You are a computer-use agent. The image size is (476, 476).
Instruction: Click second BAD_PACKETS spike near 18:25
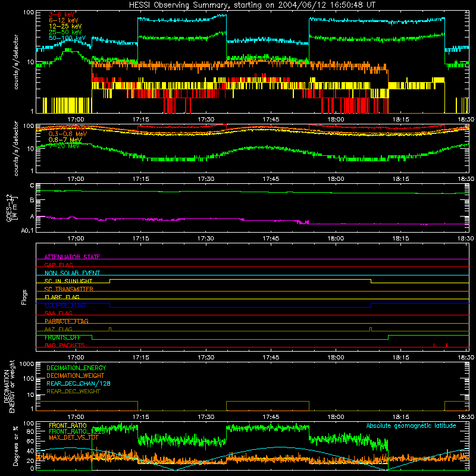click(447, 345)
